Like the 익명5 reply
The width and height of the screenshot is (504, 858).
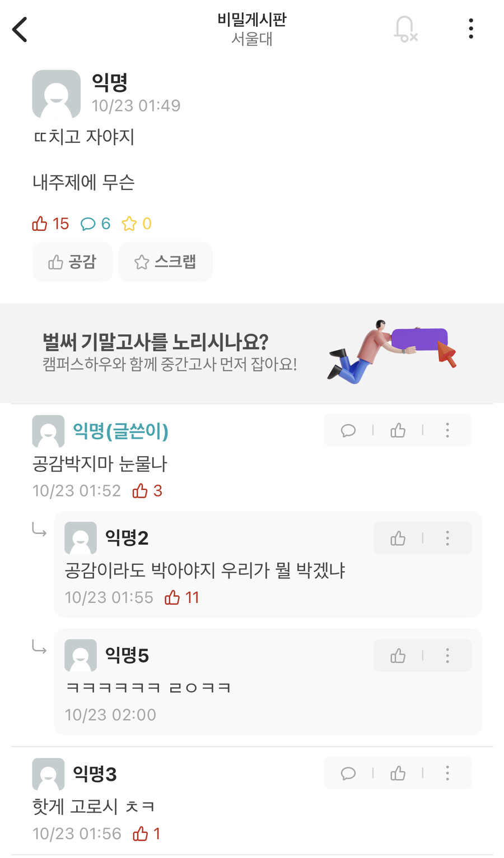click(398, 656)
